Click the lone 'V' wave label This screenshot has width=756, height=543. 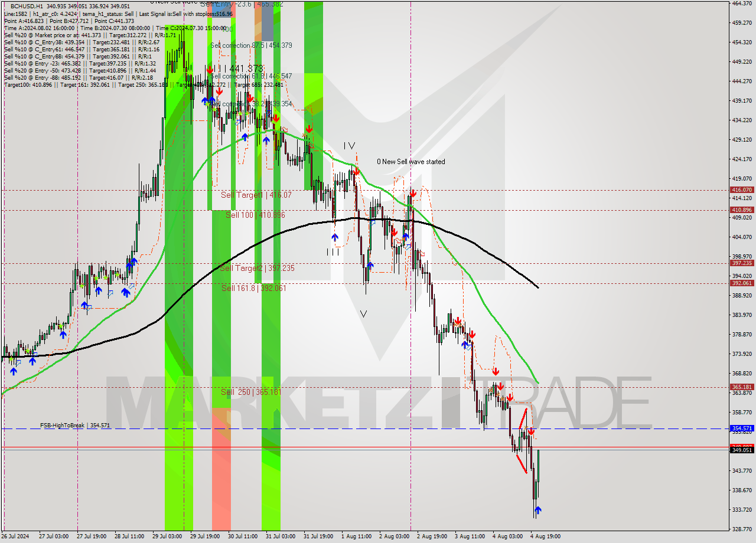click(x=364, y=314)
